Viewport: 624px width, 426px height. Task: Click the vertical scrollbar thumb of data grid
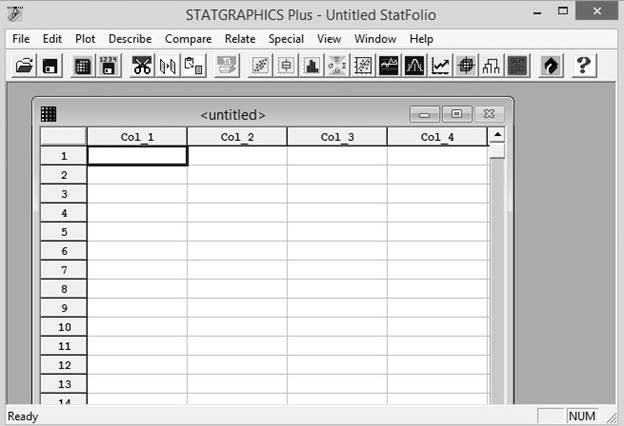497,151
